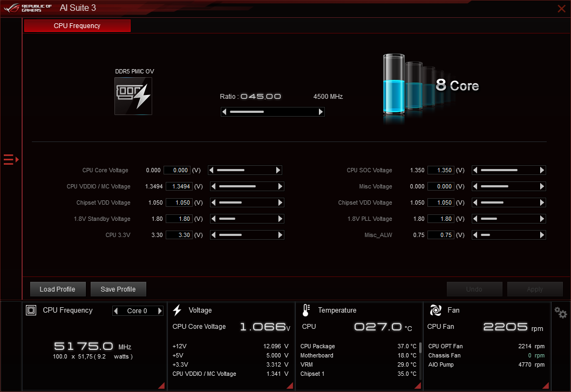Click the AIO Pump 4770 rpm row
This screenshot has width=571, height=392.
486,364
